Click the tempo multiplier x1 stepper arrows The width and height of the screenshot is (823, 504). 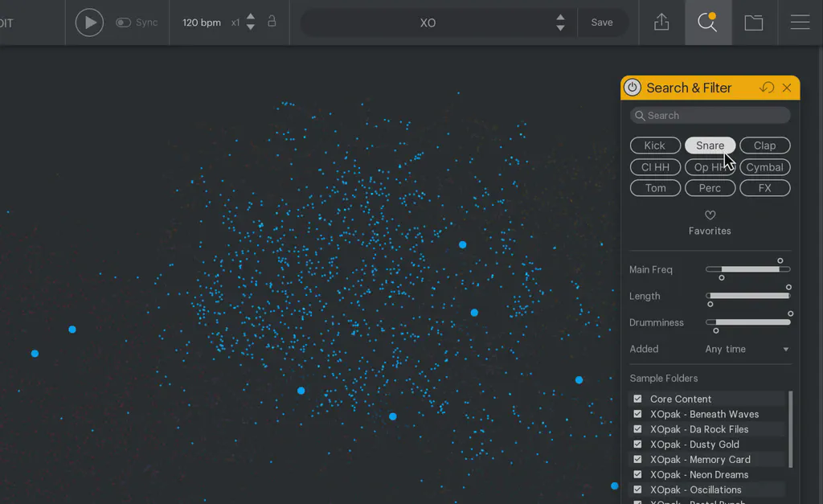[251, 22]
